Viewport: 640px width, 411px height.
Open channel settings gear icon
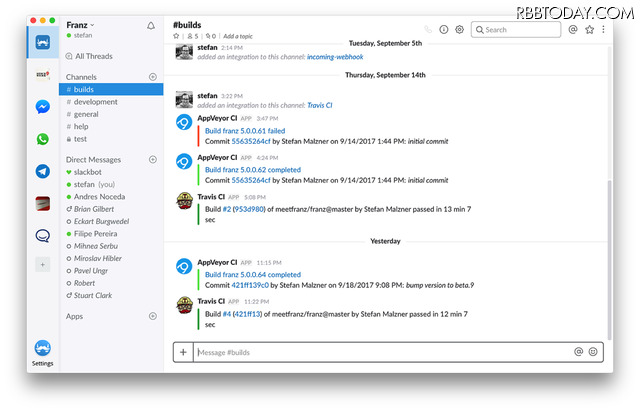(460, 29)
